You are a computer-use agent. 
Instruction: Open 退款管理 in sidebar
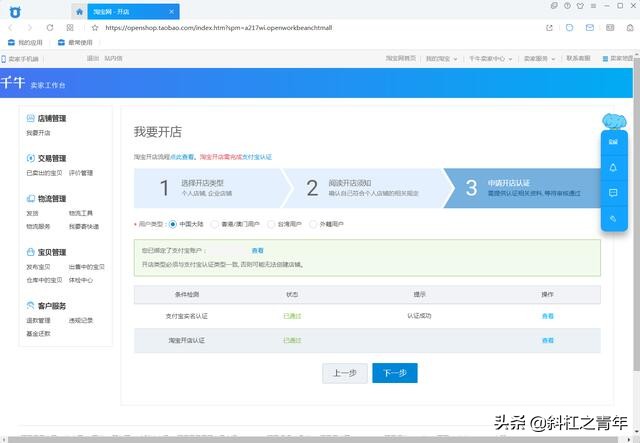click(38, 321)
